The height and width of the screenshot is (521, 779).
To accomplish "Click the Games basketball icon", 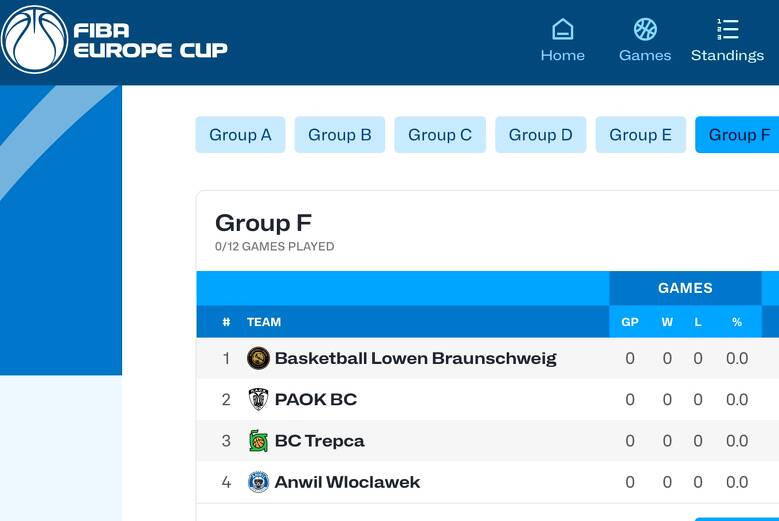I will [645, 29].
